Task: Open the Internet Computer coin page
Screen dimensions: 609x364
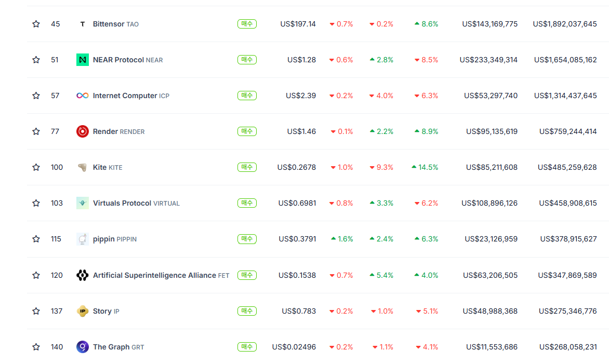Action: [x=125, y=96]
